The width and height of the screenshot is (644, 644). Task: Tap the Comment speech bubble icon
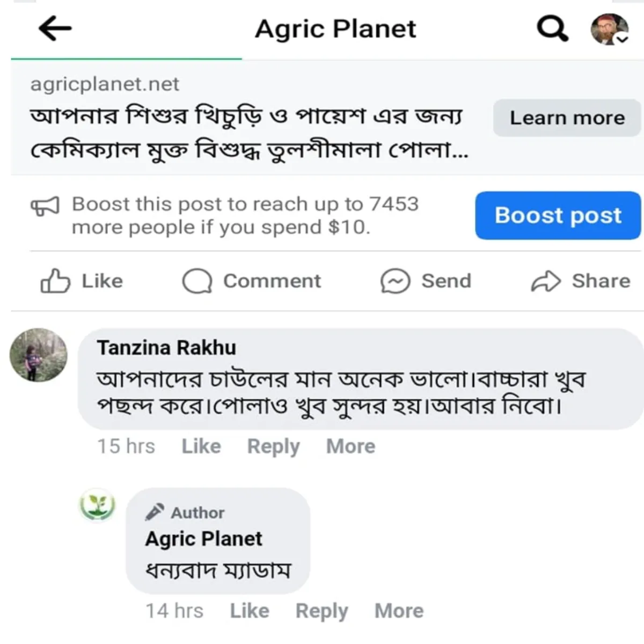[x=197, y=281]
